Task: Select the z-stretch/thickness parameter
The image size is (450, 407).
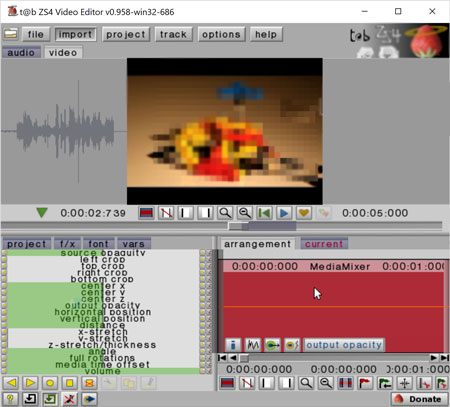Action: coord(103,345)
